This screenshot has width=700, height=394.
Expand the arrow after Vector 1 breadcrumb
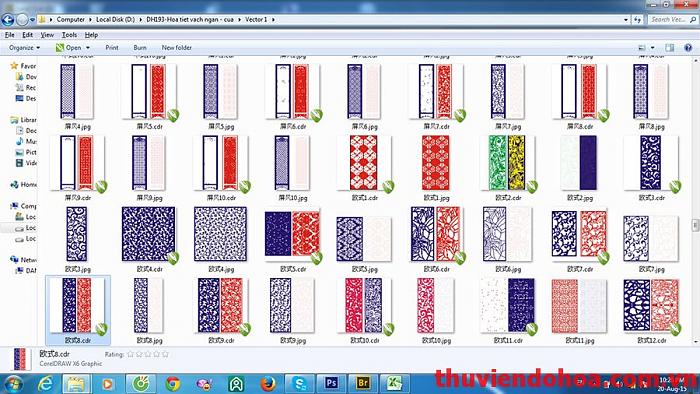[x=273, y=20]
